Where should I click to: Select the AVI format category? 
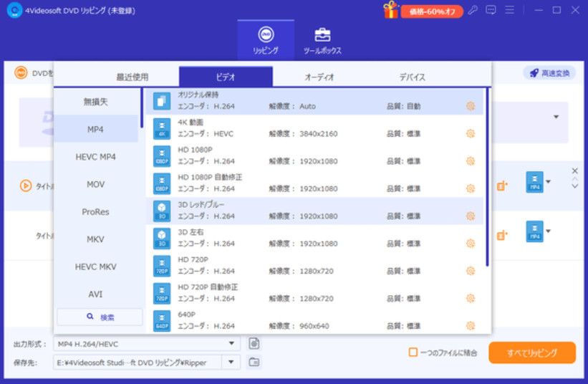point(96,294)
